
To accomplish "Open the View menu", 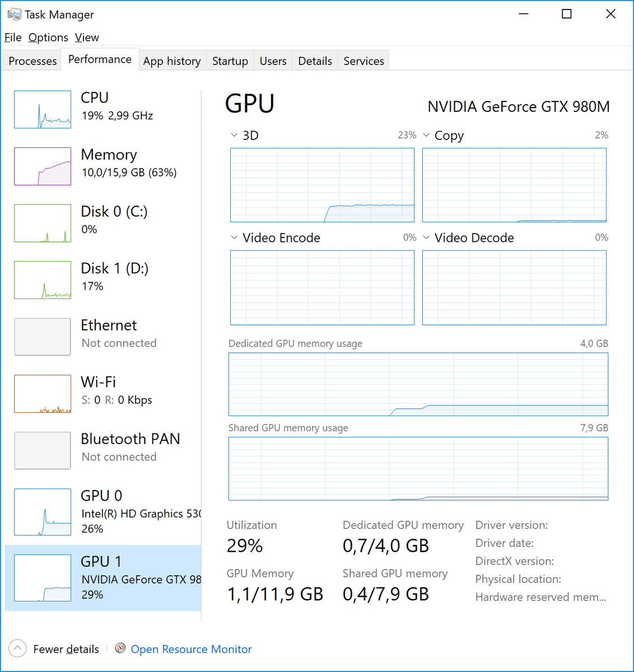I will point(87,38).
